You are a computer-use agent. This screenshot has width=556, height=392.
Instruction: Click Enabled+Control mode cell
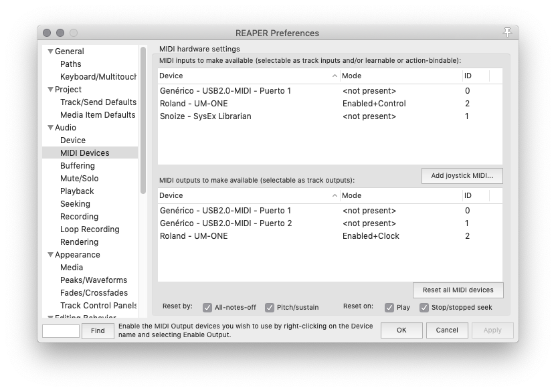click(x=374, y=104)
